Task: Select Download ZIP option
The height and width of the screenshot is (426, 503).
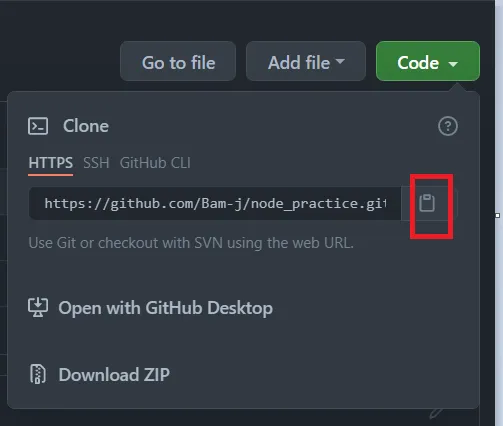Action: (x=114, y=375)
